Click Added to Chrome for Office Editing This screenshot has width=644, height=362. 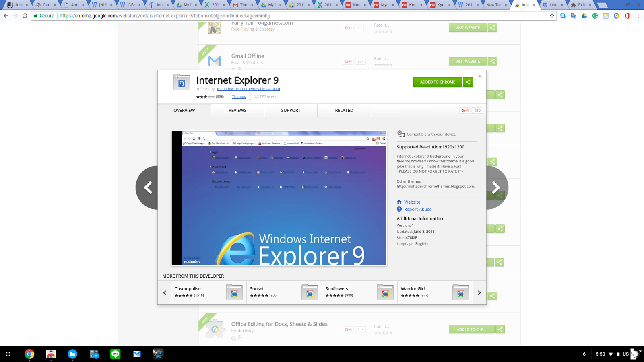(x=472, y=329)
